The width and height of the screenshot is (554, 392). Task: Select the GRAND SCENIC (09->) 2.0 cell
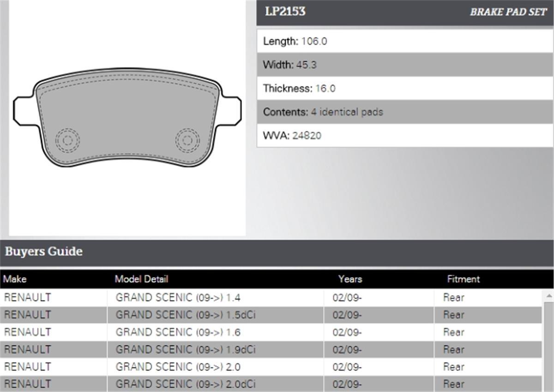[216, 367]
